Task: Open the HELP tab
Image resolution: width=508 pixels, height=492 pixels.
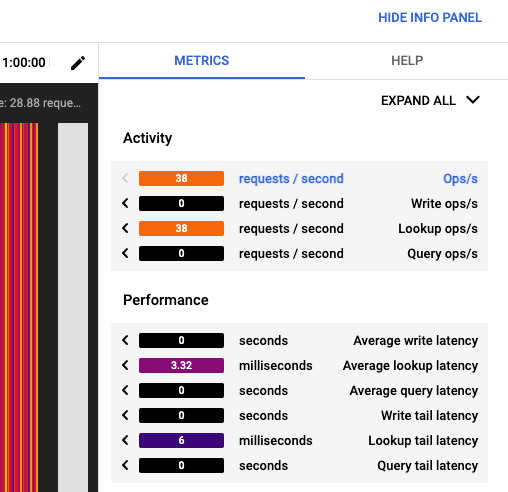Action: coord(407,61)
